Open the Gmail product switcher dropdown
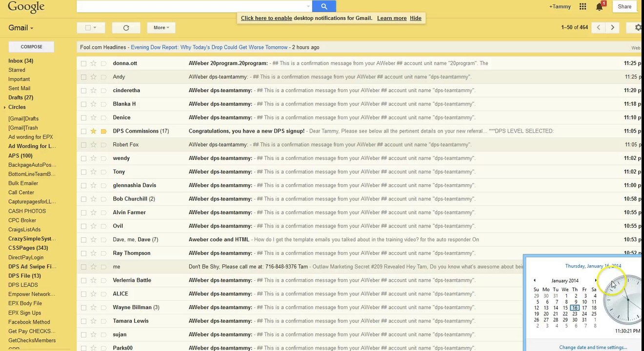This screenshot has height=351, width=644. coord(21,28)
